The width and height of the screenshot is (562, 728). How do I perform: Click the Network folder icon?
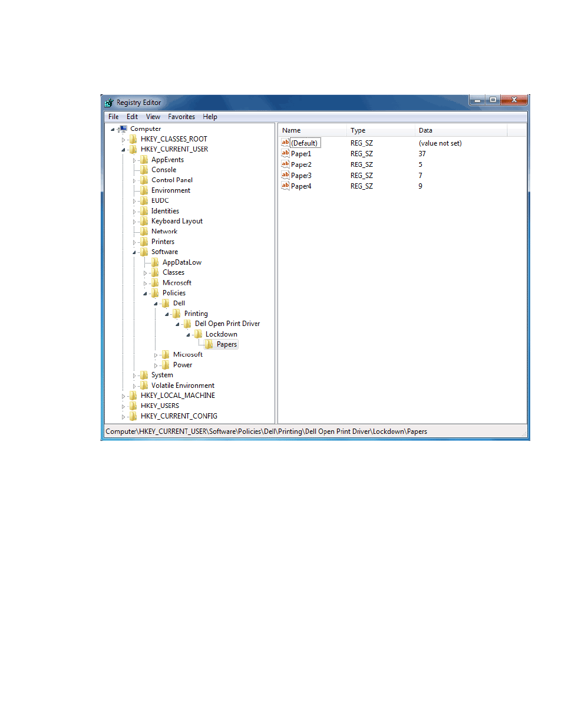coord(144,231)
